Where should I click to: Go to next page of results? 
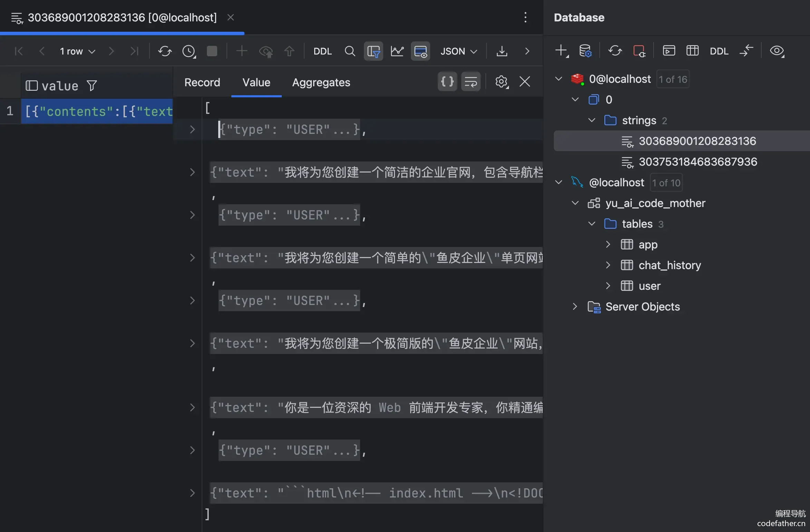111,51
